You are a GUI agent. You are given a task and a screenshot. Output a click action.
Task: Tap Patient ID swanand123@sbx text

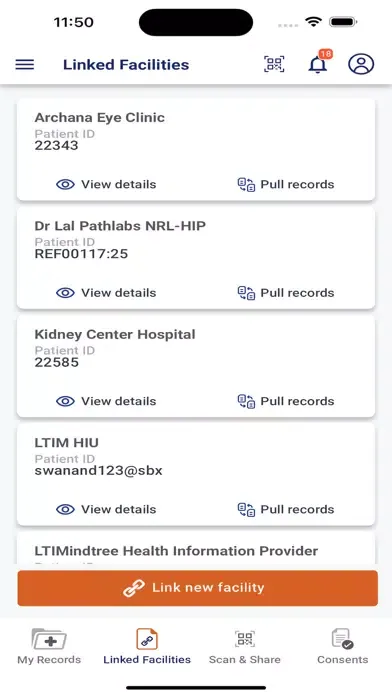(x=99, y=471)
